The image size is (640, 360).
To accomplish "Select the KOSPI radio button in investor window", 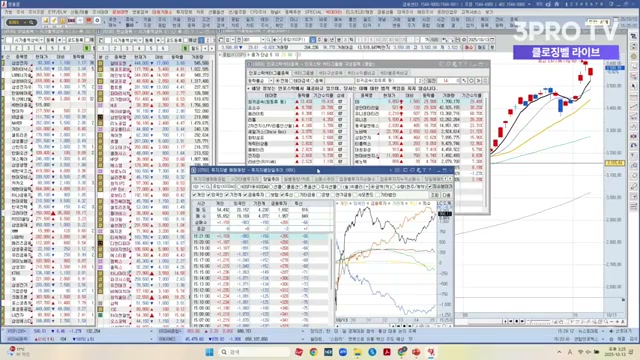I will coord(239,187).
